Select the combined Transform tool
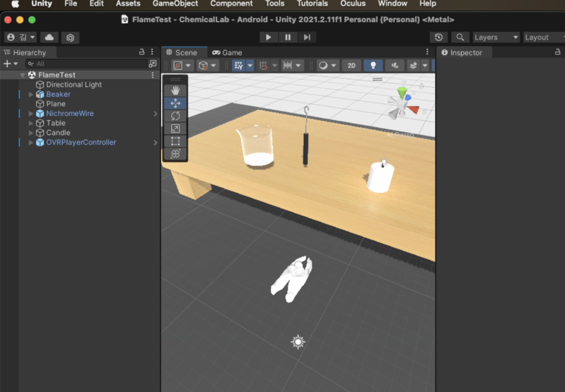Viewport: 565px width, 392px height. [175, 154]
